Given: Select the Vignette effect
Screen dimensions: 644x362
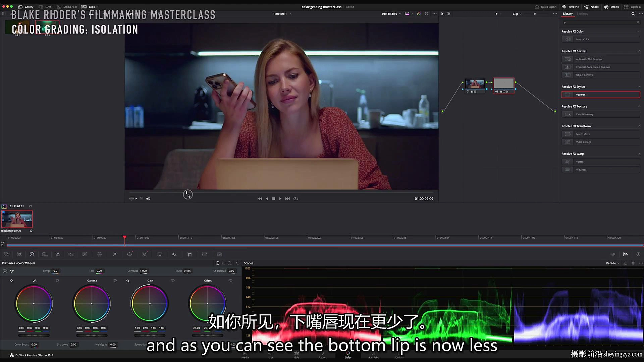Looking at the screenshot, I should point(601,95).
